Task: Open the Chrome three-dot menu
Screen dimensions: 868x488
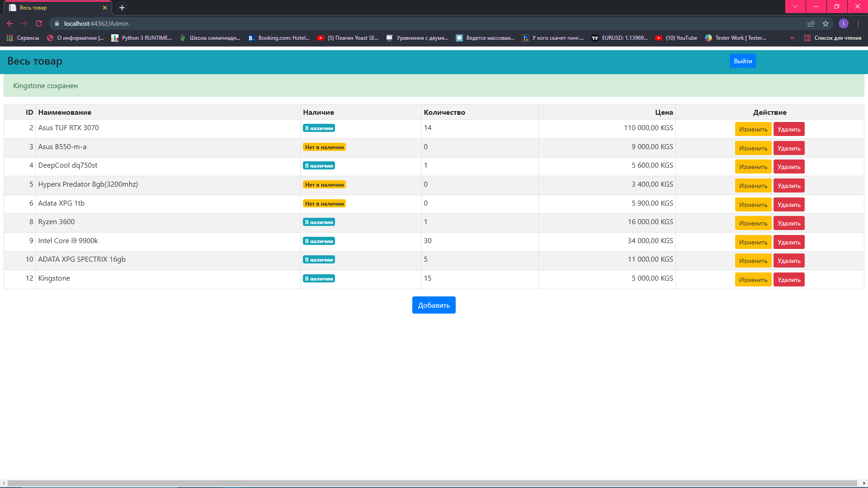Action: [x=858, y=23]
